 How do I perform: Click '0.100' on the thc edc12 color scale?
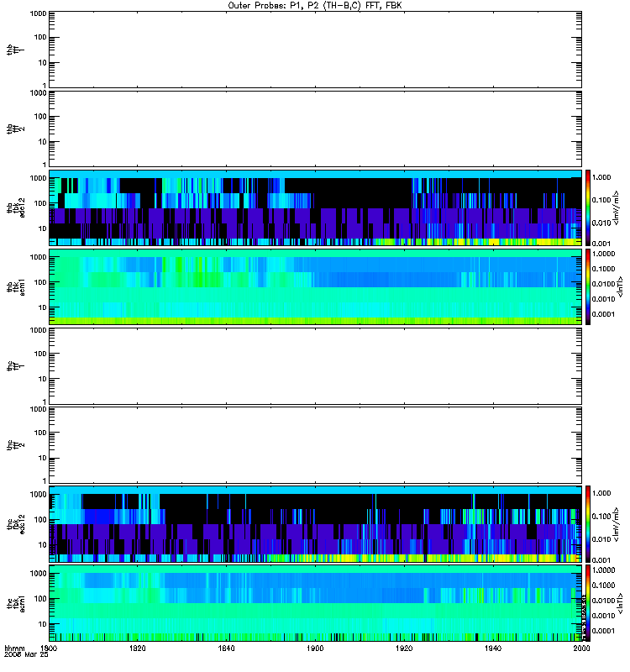(601, 517)
